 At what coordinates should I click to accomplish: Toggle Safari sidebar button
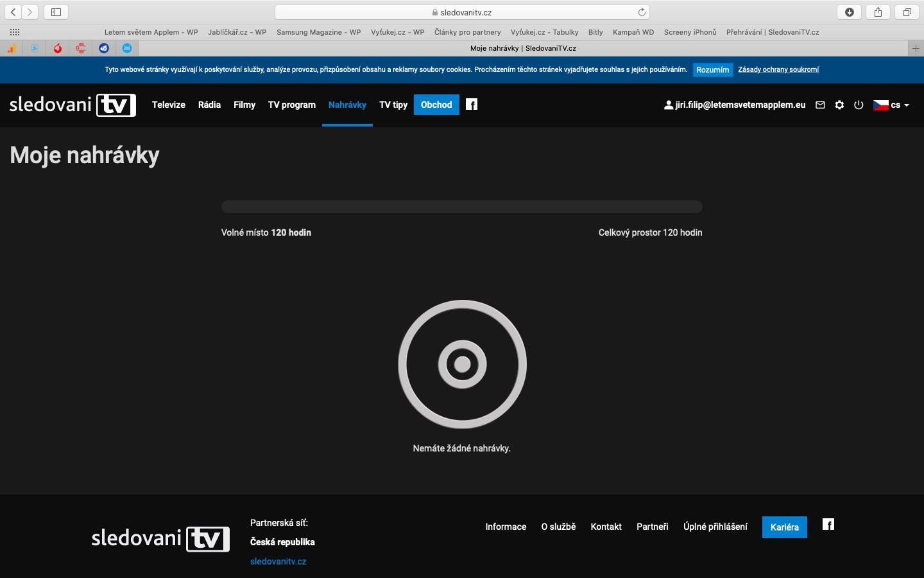click(x=56, y=12)
